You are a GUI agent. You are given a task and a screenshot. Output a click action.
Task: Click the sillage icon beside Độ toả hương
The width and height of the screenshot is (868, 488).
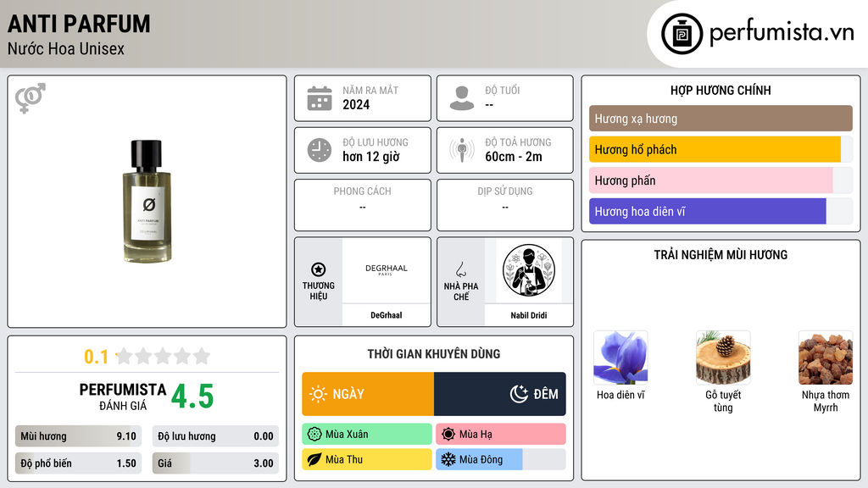[x=462, y=150]
